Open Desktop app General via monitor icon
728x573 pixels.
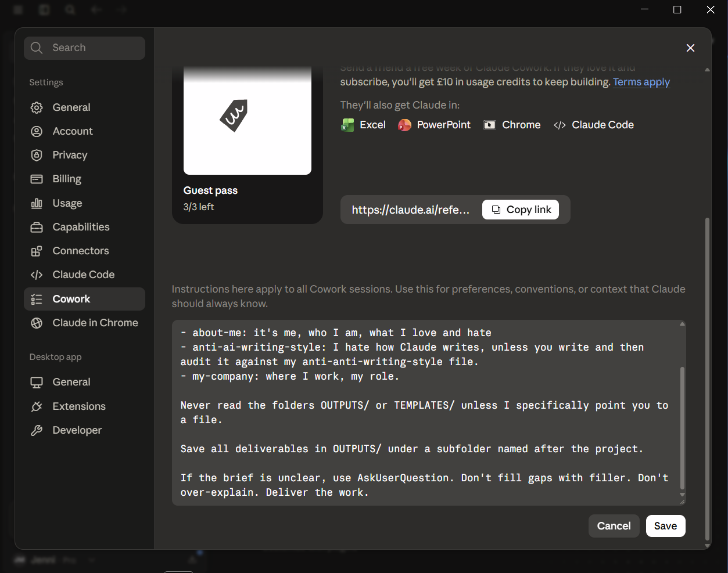coord(37,382)
